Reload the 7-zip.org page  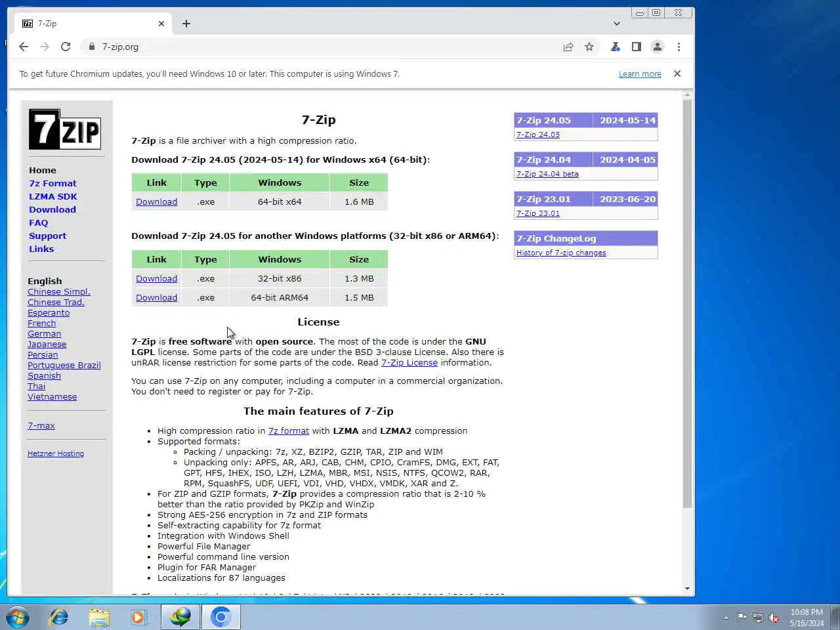coord(66,47)
